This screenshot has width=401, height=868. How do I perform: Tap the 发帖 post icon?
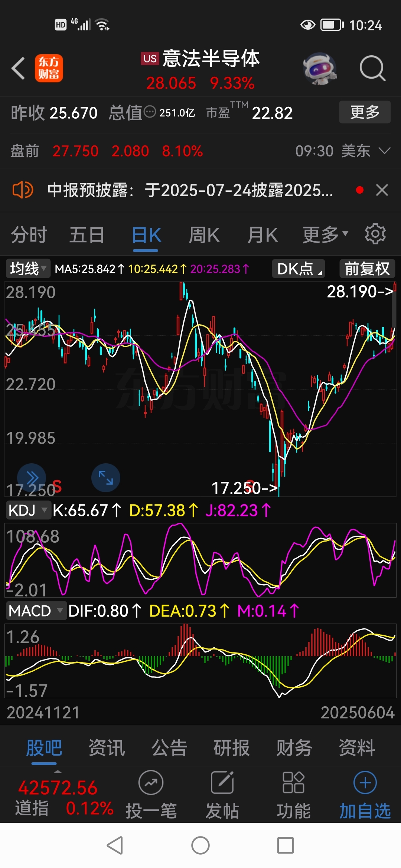coord(222,795)
